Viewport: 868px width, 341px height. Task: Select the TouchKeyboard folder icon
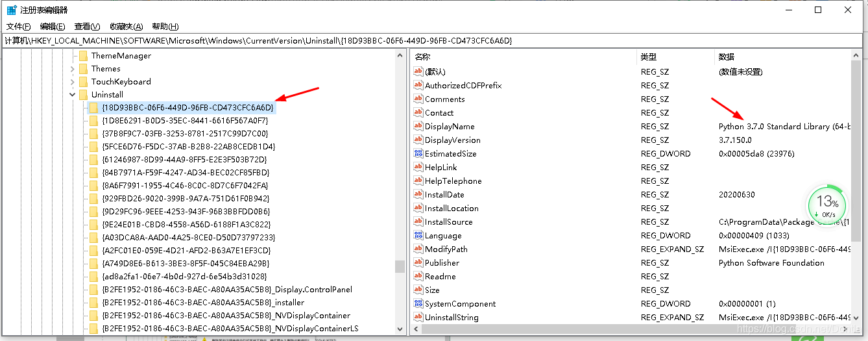(x=83, y=82)
